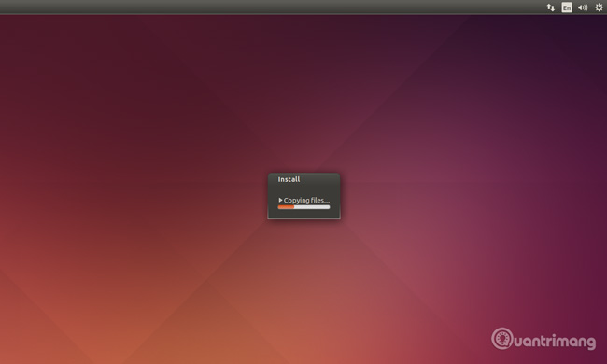This screenshot has width=607, height=364.
Task: Click empty area of the top panel
Action: coord(271,7)
